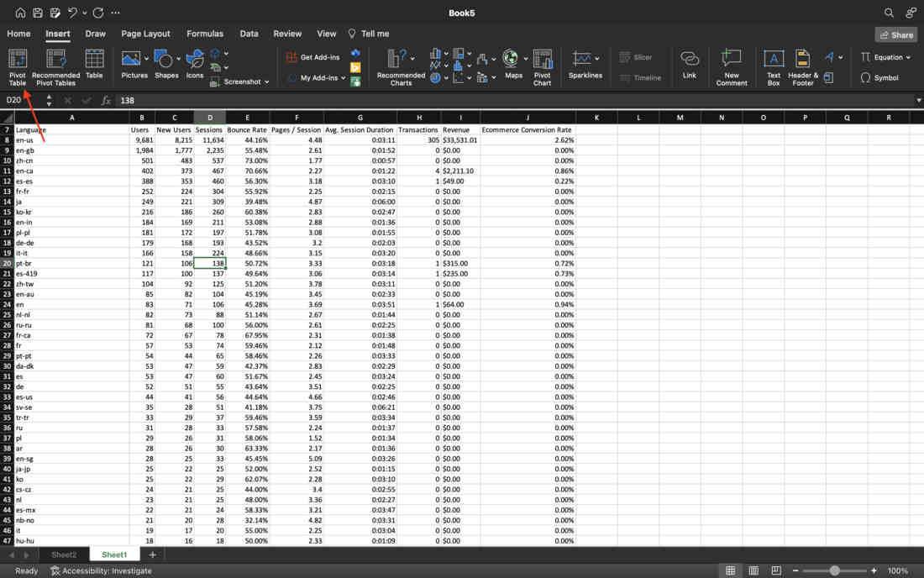Switch to Page Layout view in status bar

point(753,570)
